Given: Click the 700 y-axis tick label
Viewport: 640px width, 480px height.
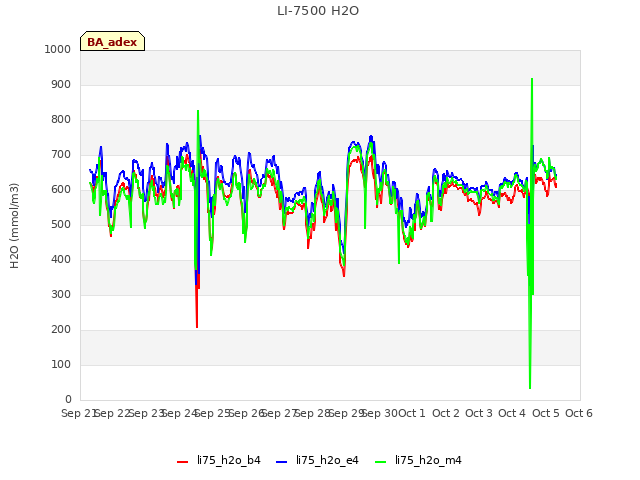Looking at the screenshot, I should coord(61,155).
